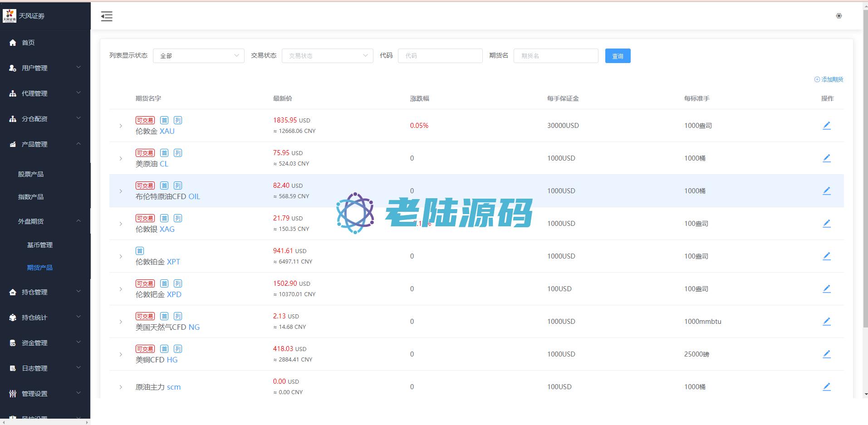Click the 首页 home icon in sidebar
This screenshot has height=425, width=868.
13,43
